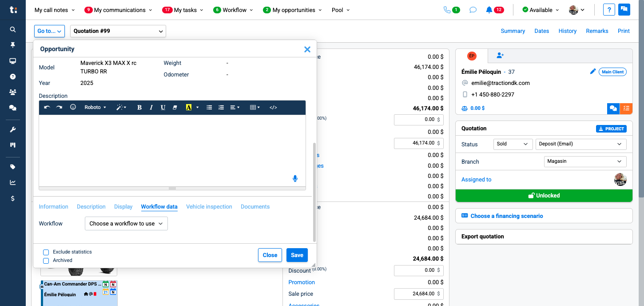Screen dimensions: 644x306
Task: Expand the Choose a workflow to use dropdown
Action: click(126, 224)
